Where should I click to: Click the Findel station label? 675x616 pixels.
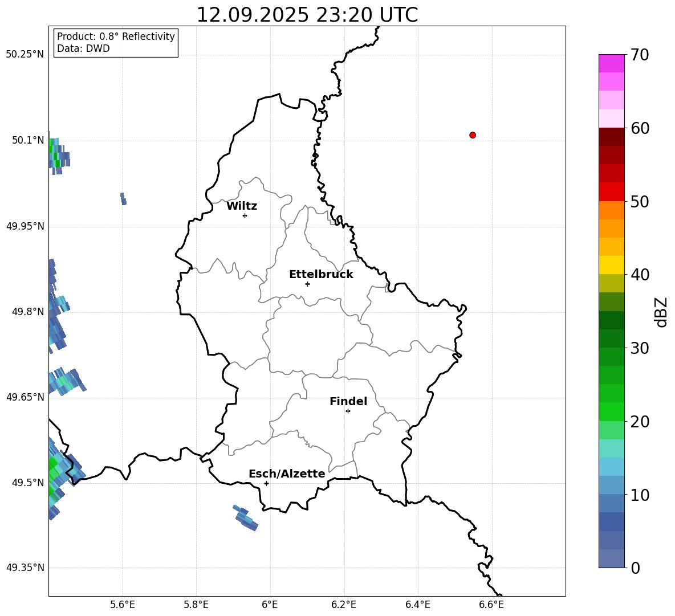pyautogui.click(x=348, y=401)
